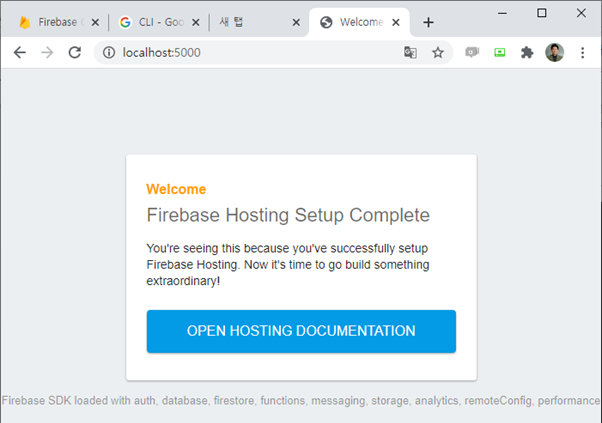Open the Chrome profile avatar
Image resolution: width=602 pixels, height=423 pixels.
pos(554,52)
